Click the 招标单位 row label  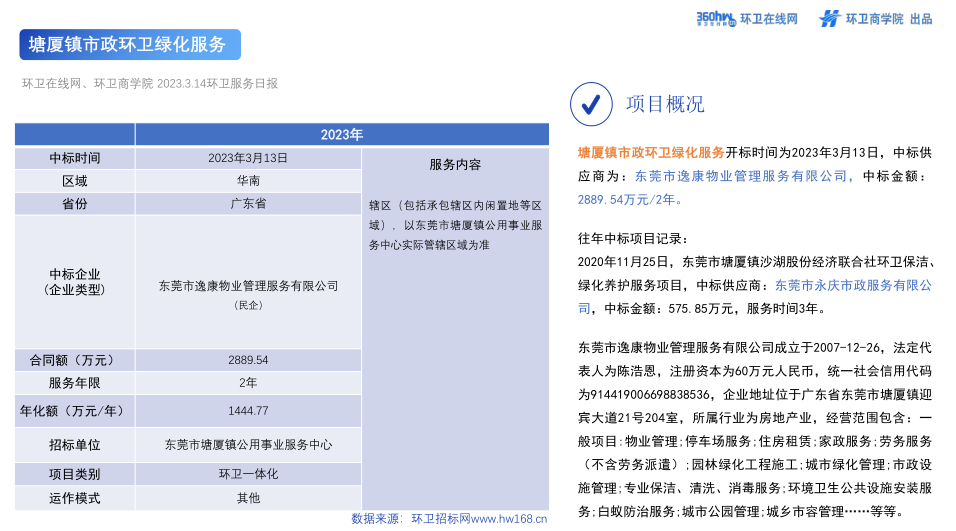(75, 445)
